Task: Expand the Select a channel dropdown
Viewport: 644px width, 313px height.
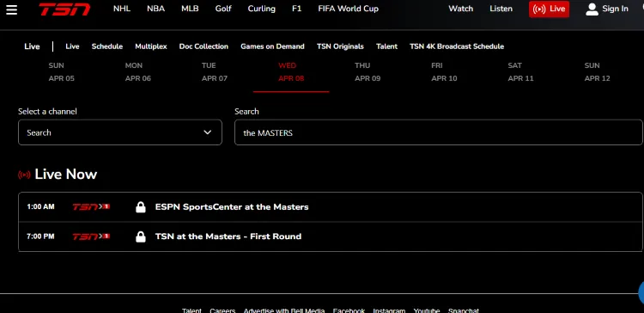Action: (x=120, y=132)
